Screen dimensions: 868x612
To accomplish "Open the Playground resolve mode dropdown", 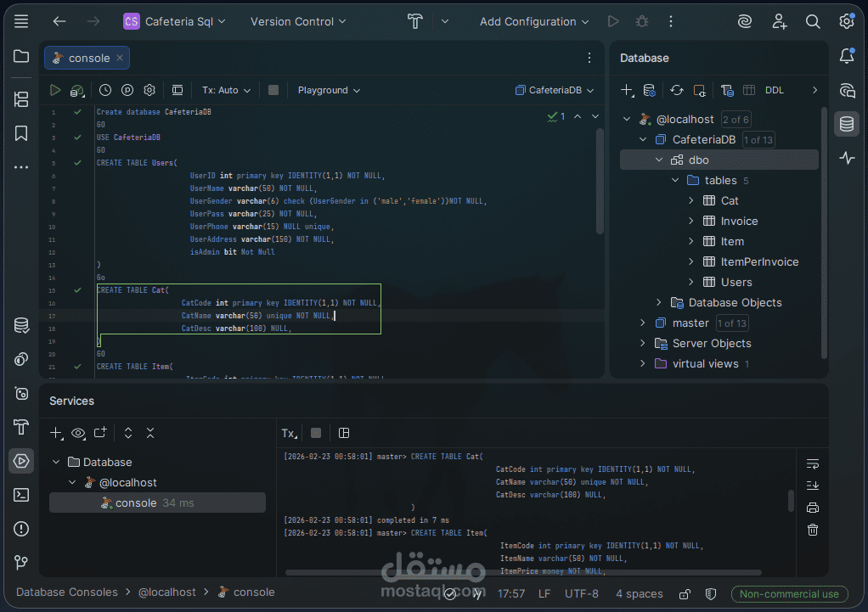I will point(329,90).
